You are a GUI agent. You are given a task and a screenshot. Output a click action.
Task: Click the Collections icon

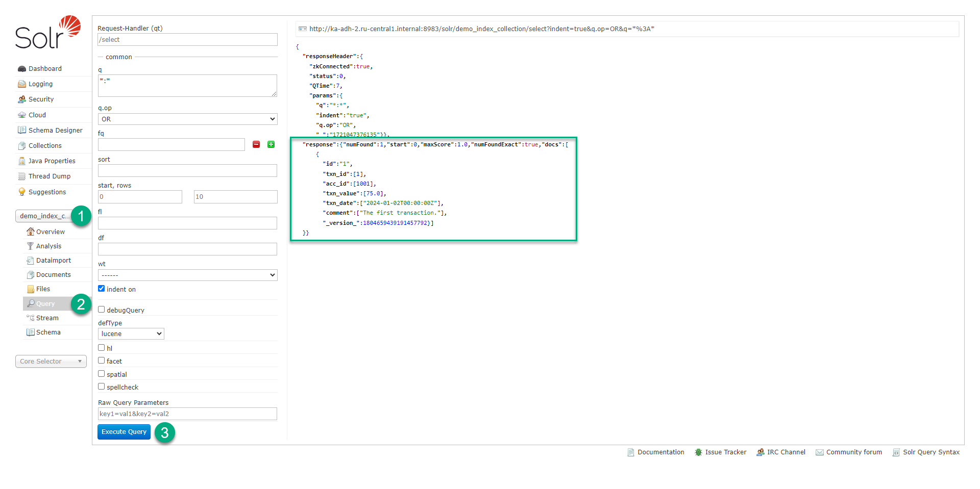tap(22, 146)
